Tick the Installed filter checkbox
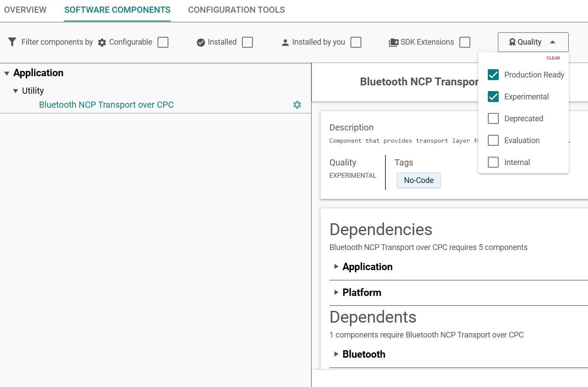 [248, 42]
